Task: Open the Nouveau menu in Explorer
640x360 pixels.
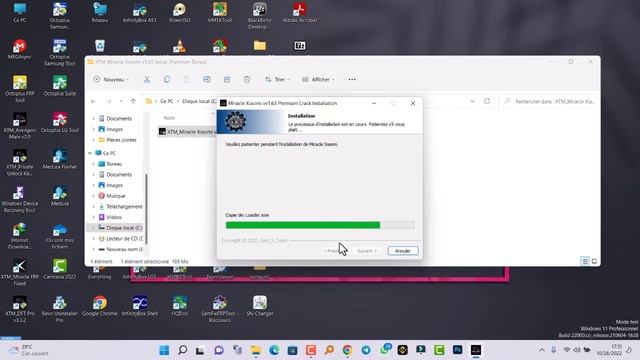Action: 111,80
